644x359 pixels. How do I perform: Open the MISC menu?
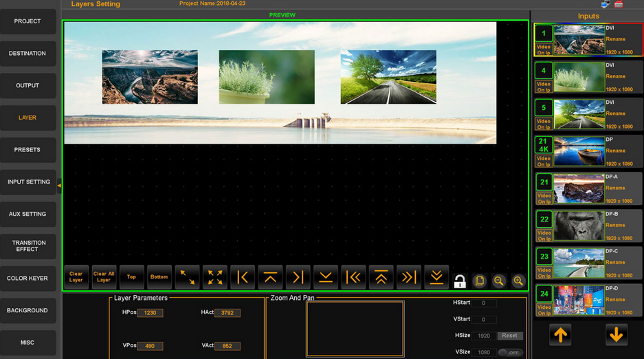27,342
